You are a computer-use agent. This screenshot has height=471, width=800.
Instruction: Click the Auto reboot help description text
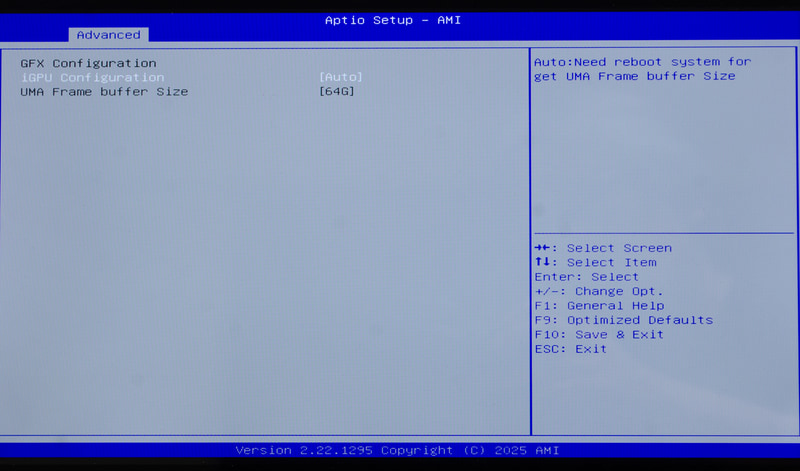tap(642, 69)
